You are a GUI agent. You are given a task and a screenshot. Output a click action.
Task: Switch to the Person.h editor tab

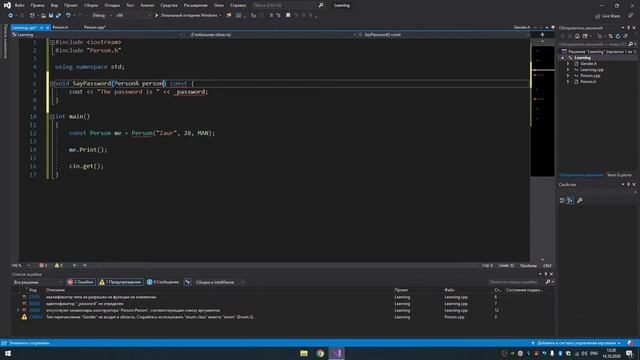pos(60,27)
